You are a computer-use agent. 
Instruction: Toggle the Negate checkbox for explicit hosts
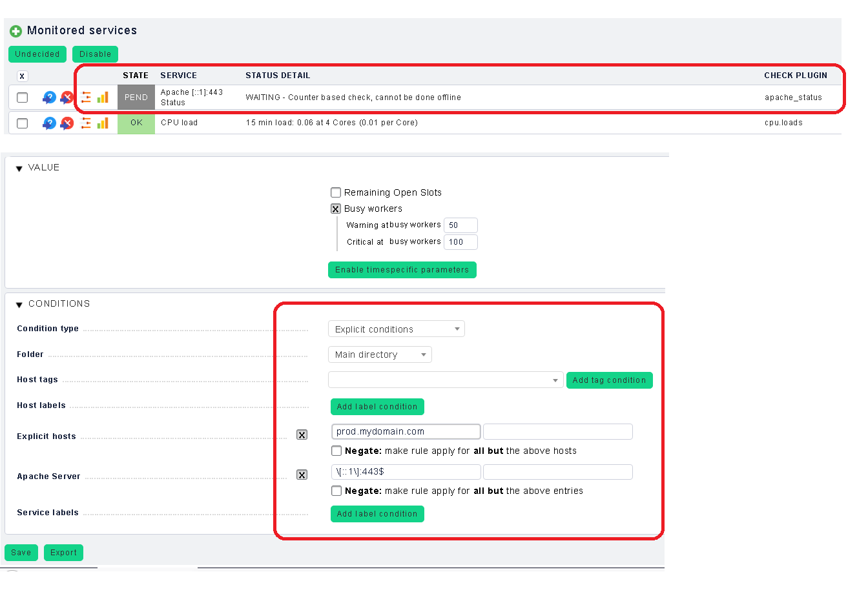pyautogui.click(x=336, y=451)
